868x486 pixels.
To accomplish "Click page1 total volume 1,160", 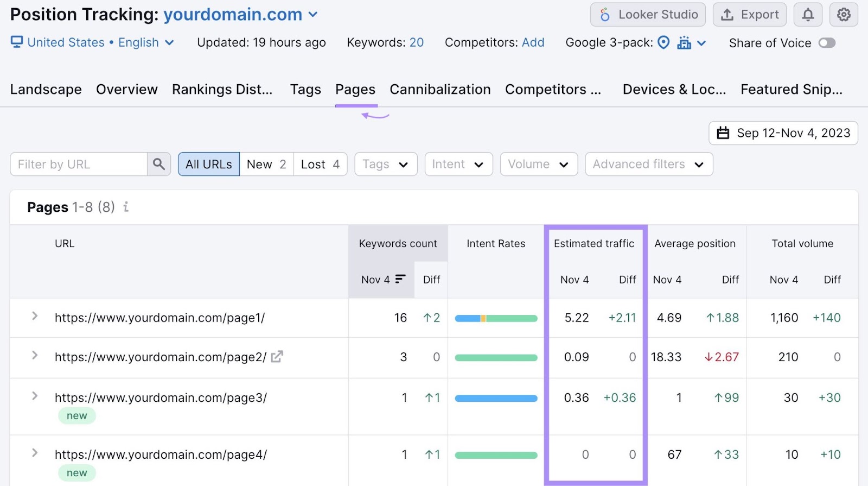I will [x=784, y=318].
